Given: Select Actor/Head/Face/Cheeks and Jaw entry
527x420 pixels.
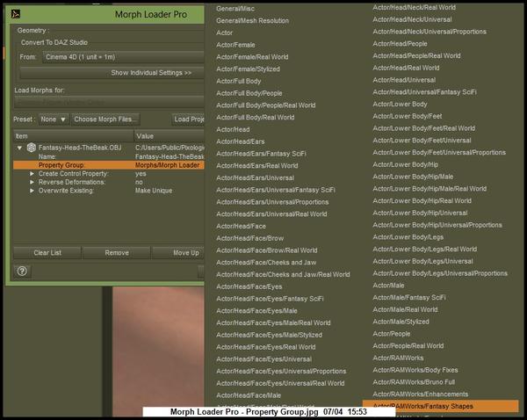Looking at the screenshot, I should point(266,263).
